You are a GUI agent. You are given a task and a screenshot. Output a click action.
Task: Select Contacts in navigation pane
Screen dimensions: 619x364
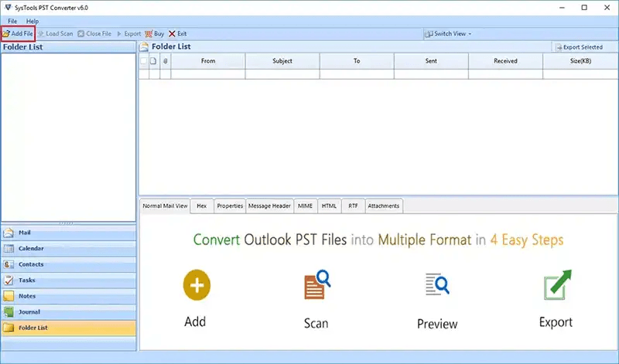point(69,264)
